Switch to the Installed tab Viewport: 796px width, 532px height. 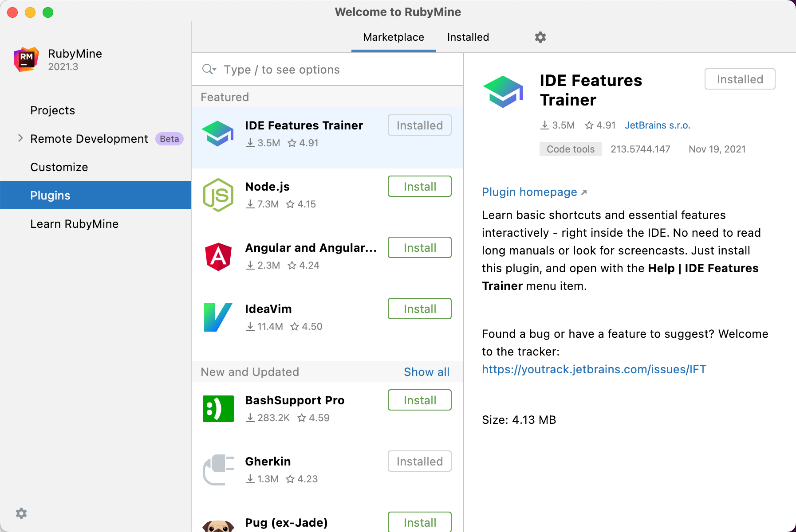[468, 37]
